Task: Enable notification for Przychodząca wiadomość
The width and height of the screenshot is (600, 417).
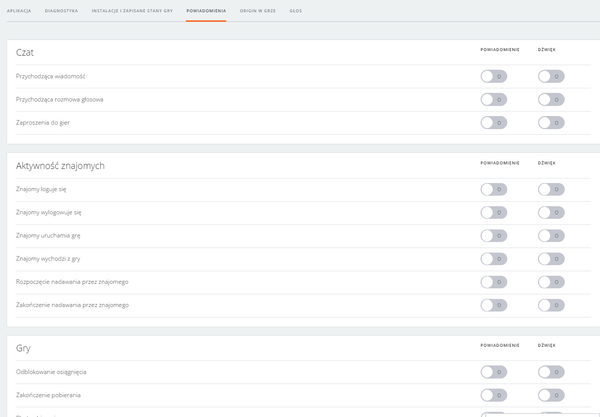Action: [x=493, y=76]
